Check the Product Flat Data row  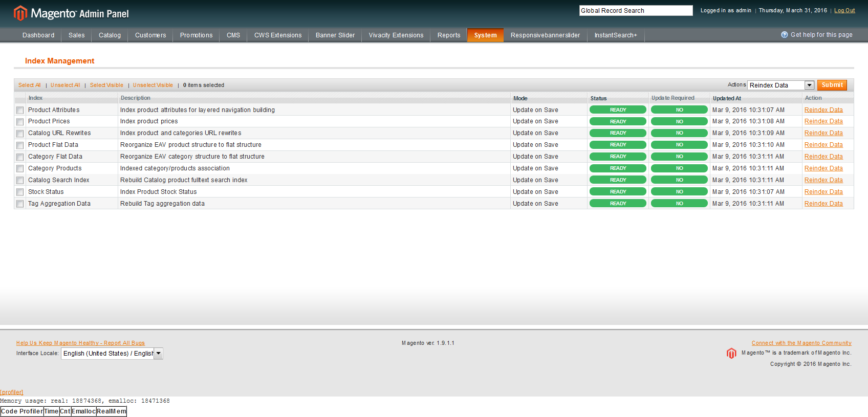(x=20, y=145)
